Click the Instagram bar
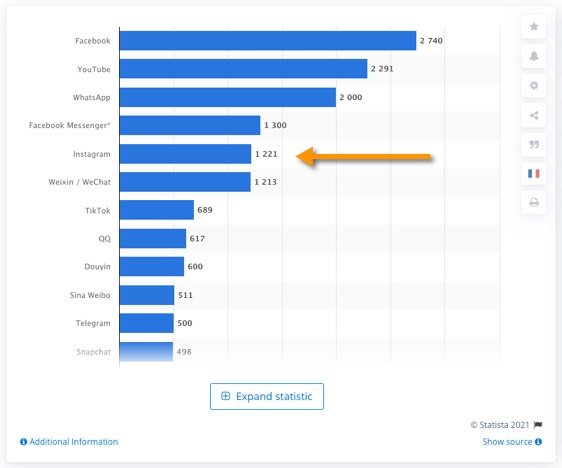This screenshot has width=562, height=468. (x=185, y=154)
